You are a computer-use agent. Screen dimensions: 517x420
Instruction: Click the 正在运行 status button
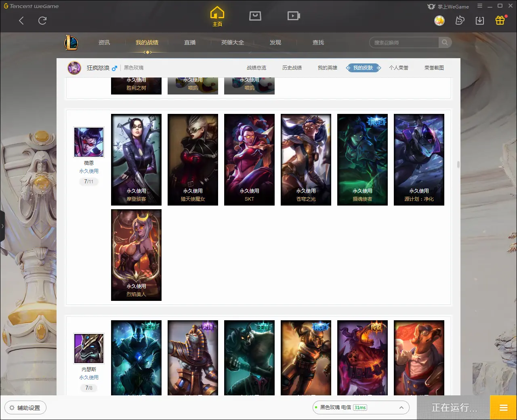pyautogui.click(x=454, y=407)
